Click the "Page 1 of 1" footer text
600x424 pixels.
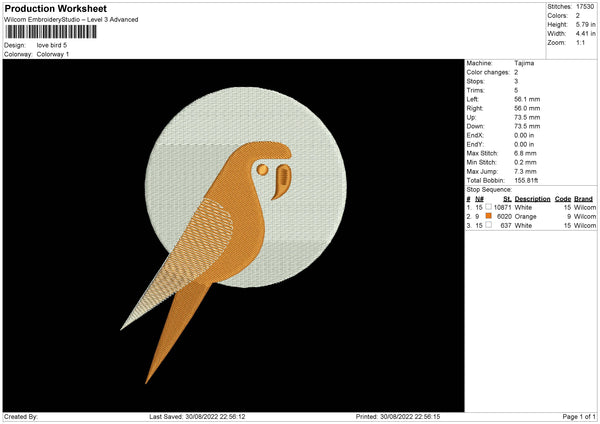coord(577,417)
